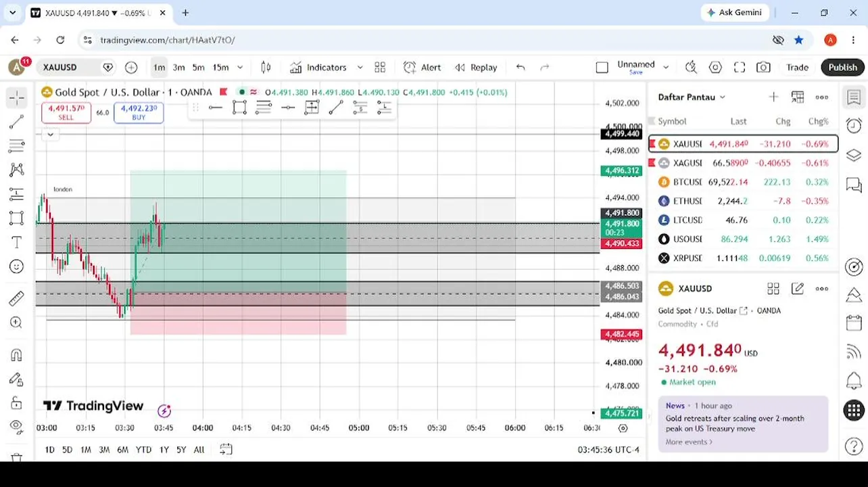The width and height of the screenshot is (868, 487).
Task: Start Bar Replay mode
Action: coord(476,67)
